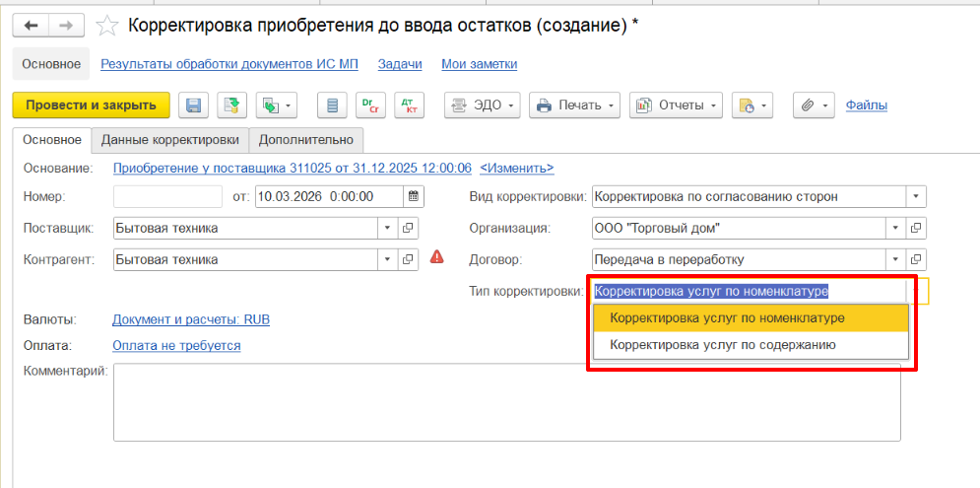Click the Dt/Cr green entries icon

(369, 105)
